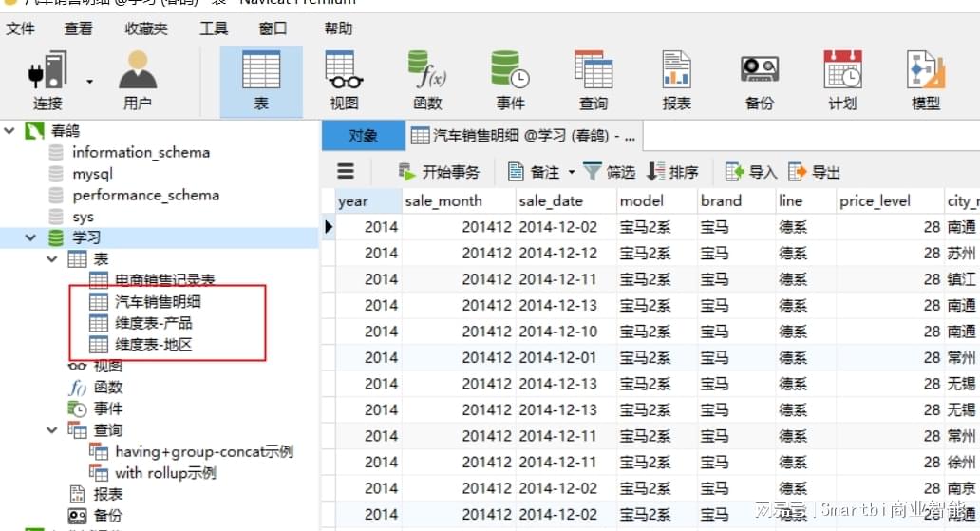Open the 汽车销售明细 table in tree
Screen dimensions: 980x531
pos(158,301)
